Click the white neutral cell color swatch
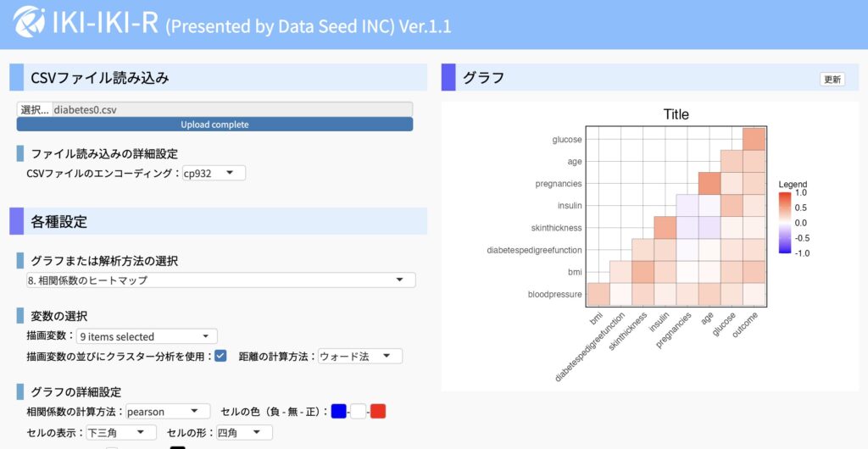Viewport: 868px width, 449px height. click(x=359, y=412)
